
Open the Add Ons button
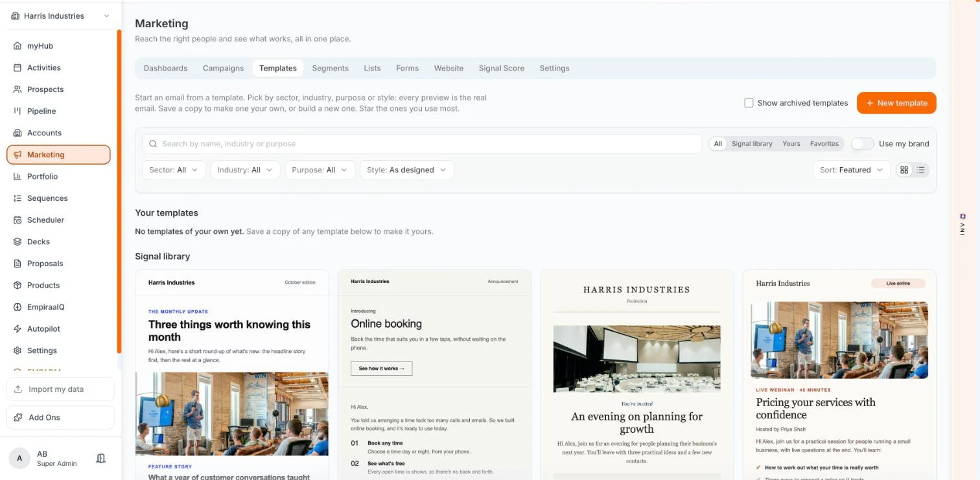coord(60,417)
